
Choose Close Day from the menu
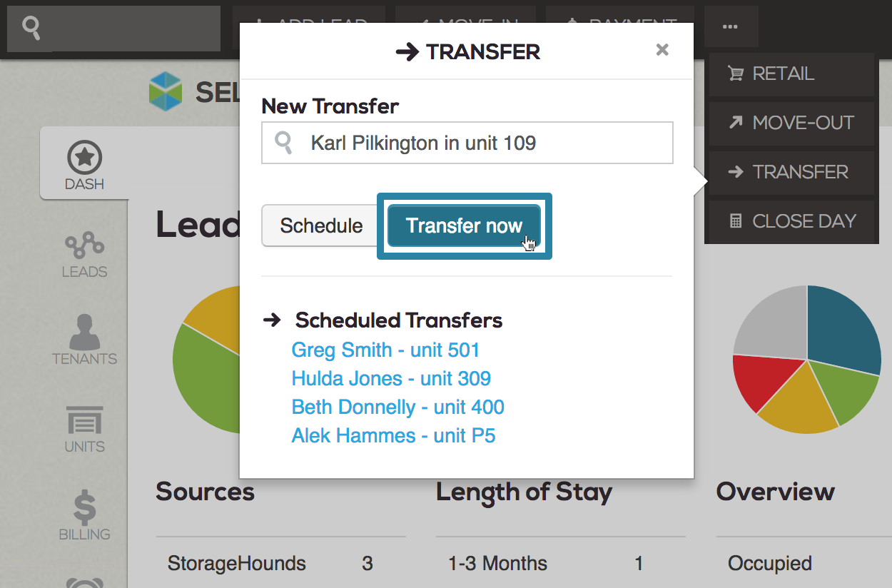coord(791,221)
